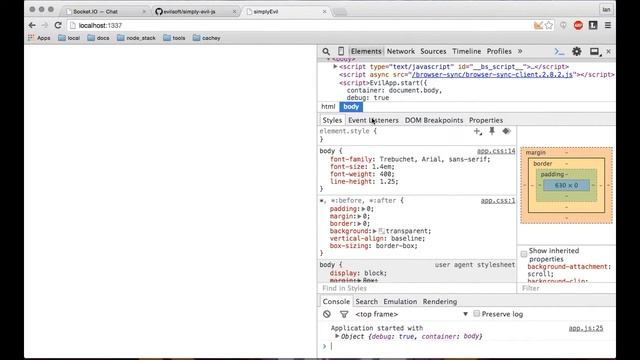Activate the DevTools inspect element magnifier
Image resolution: width=640 pixels, height=360 pixels.
coord(326,51)
